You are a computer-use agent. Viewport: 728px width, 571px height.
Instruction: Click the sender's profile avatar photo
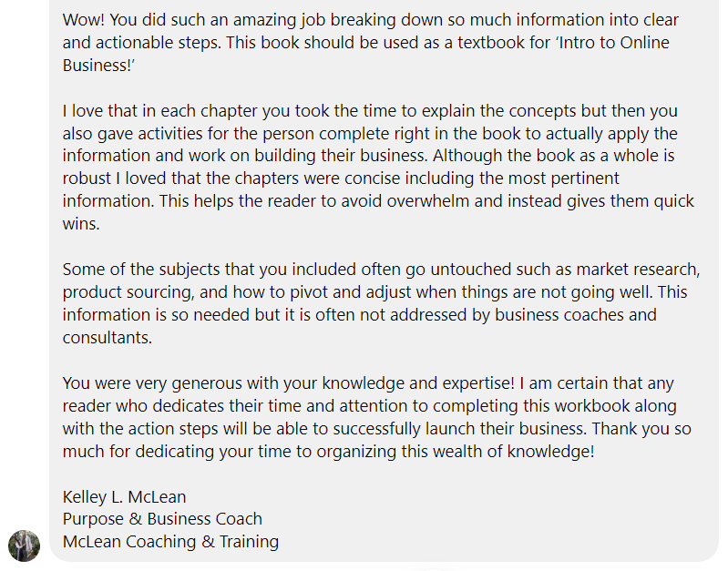(x=25, y=546)
